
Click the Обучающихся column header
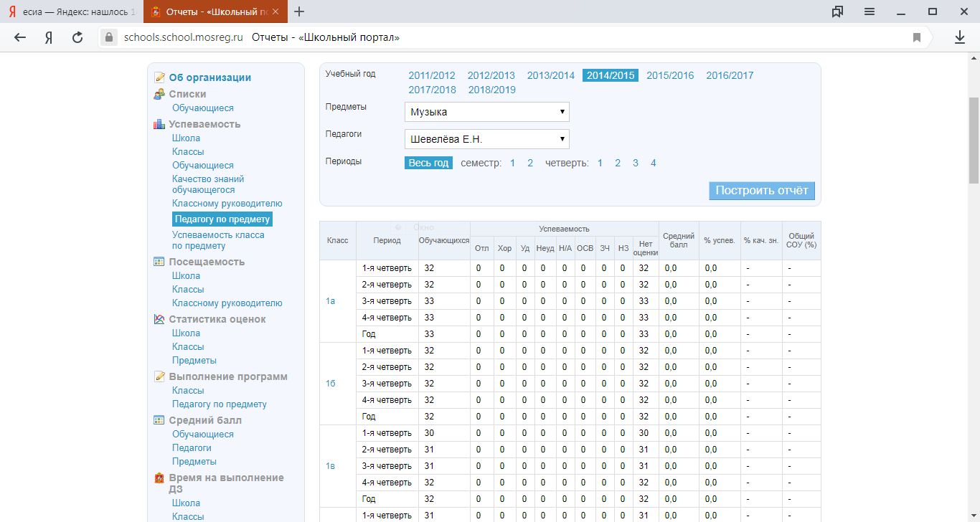click(x=444, y=240)
